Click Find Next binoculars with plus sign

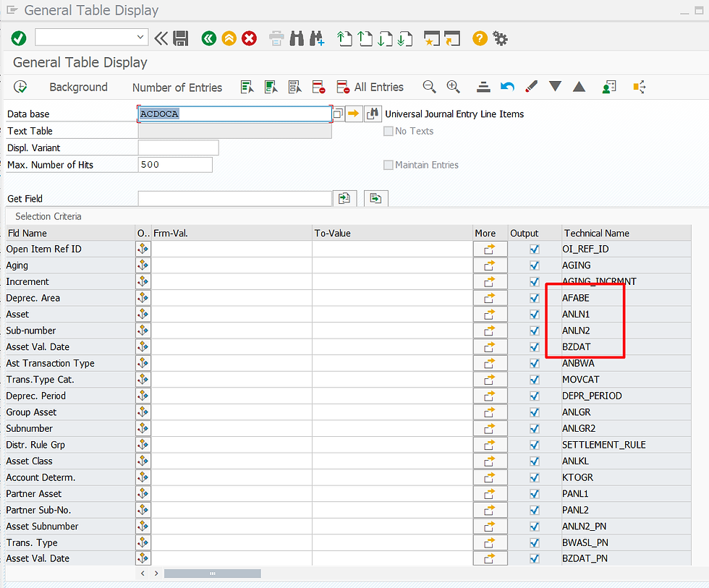point(317,38)
